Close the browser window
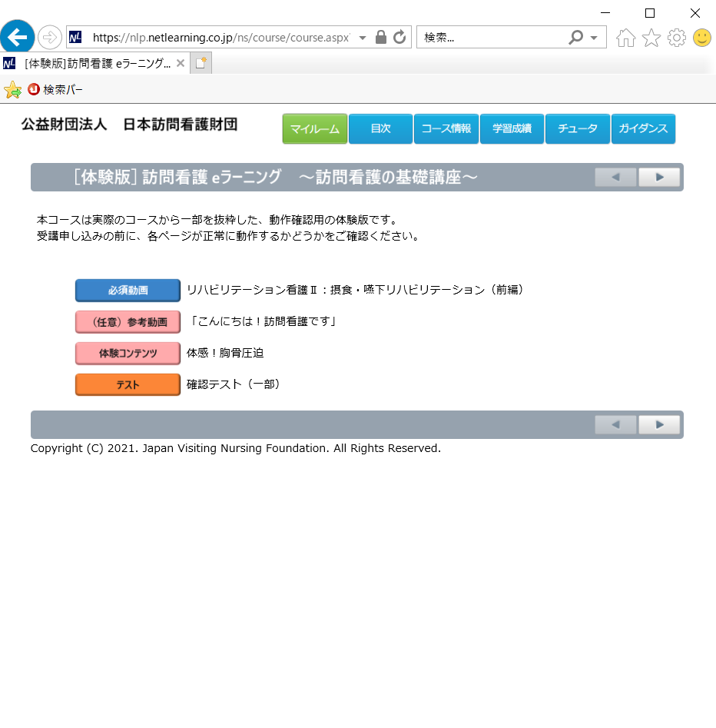 [694, 13]
